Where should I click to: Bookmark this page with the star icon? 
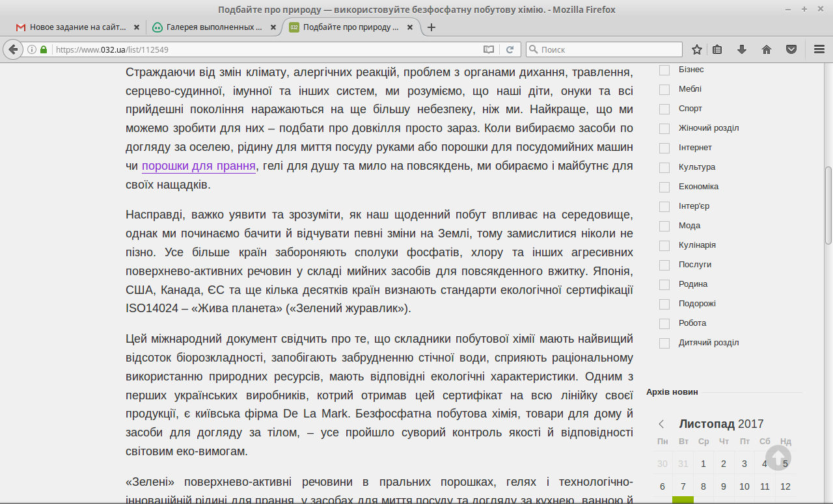click(x=697, y=49)
